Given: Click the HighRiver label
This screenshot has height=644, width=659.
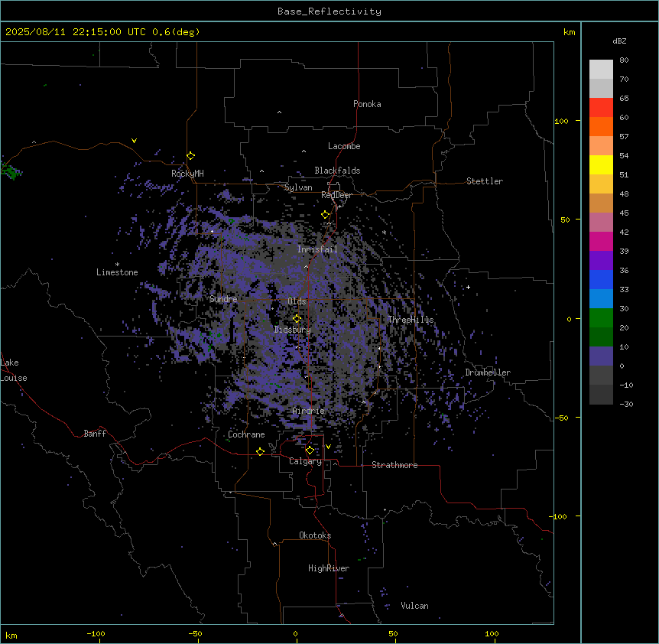Looking at the screenshot, I should 329,568.
